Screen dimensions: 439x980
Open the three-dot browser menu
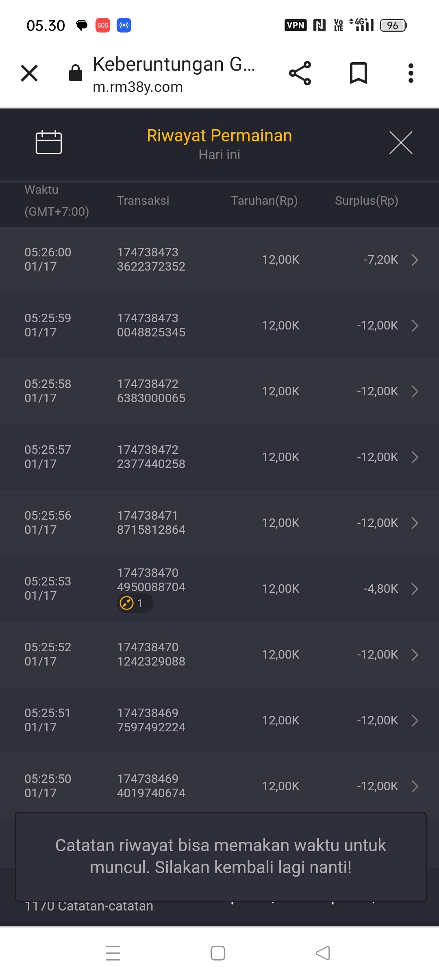point(411,73)
